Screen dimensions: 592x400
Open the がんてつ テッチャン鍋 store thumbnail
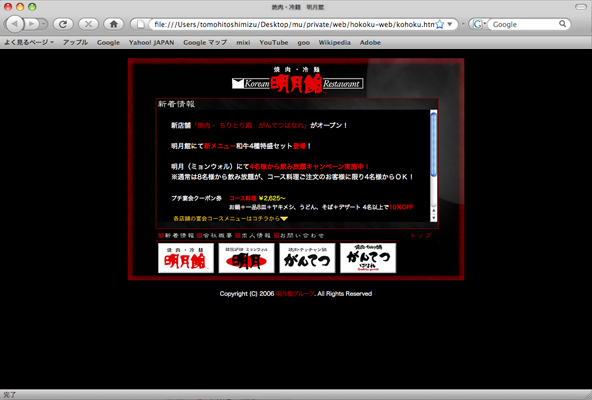(307, 258)
